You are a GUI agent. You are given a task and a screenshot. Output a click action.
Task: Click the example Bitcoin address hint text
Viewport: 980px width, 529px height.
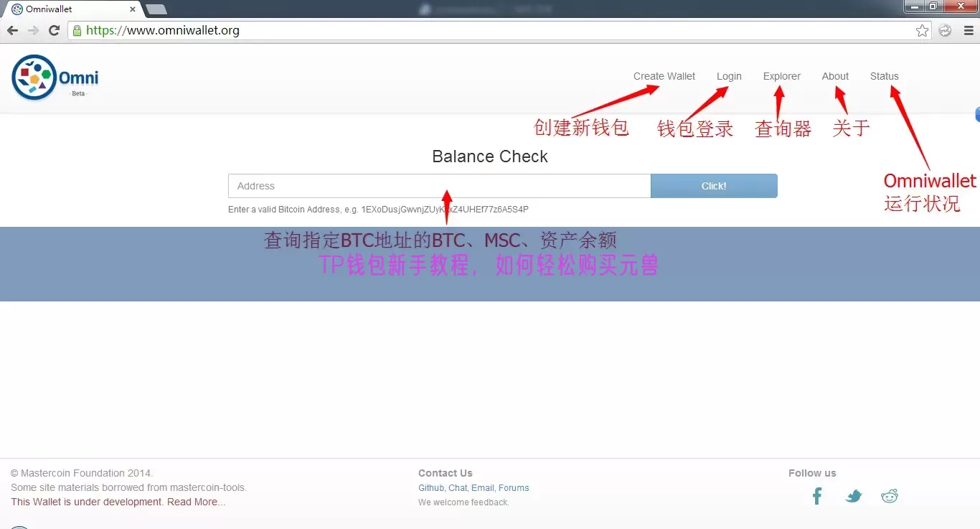378,210
